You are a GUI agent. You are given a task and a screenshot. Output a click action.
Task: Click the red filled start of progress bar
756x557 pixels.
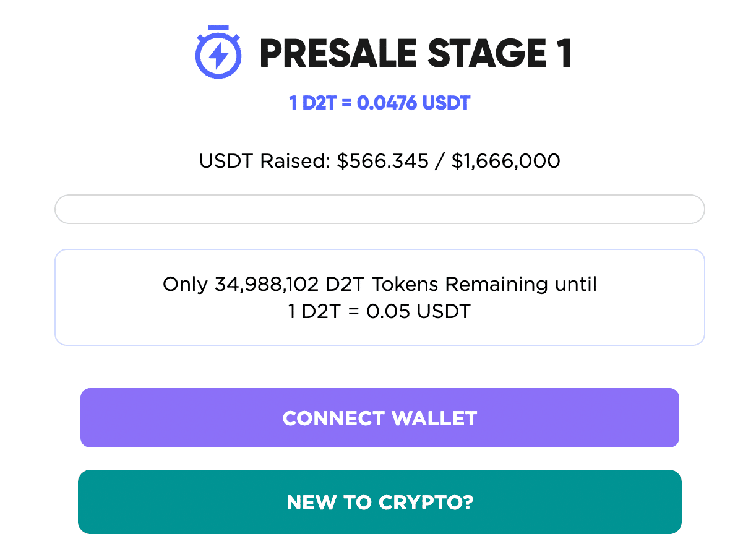(x=56, y=209)
